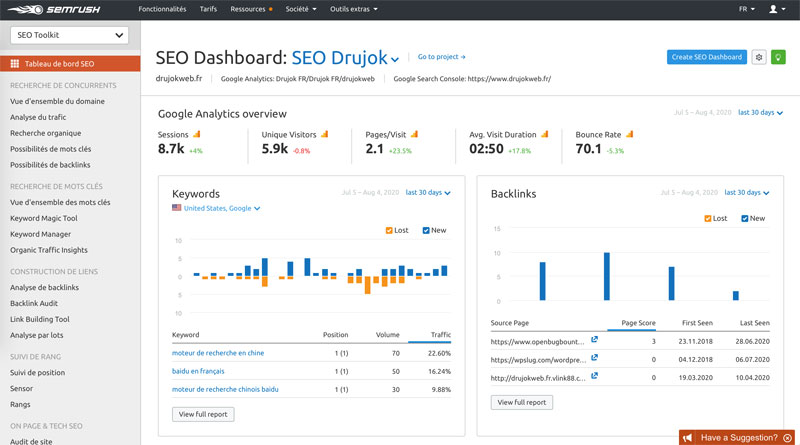Change Keywords widget last 30 days range
The width and height of the screenshot is (800, 445).
428,192
